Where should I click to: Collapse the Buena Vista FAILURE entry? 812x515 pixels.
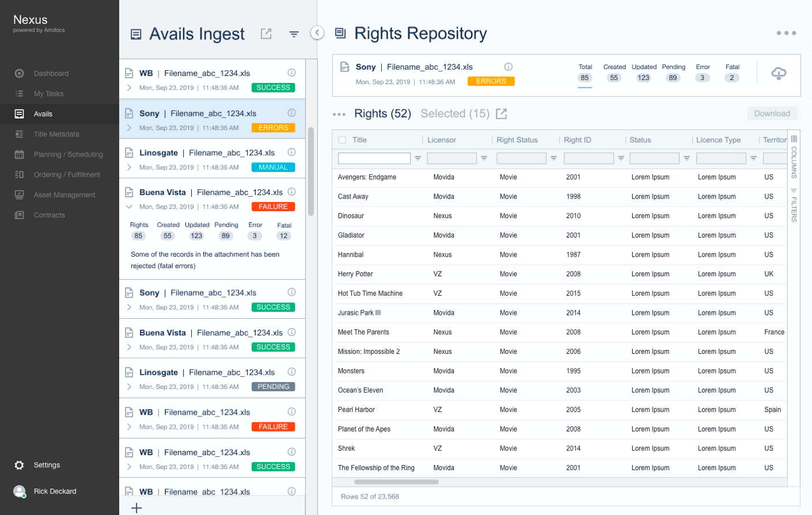click(129, 207)
